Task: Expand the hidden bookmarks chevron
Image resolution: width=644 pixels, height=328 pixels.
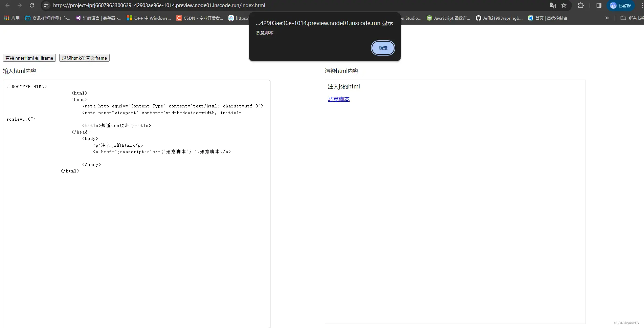Action: pos(607,18)
